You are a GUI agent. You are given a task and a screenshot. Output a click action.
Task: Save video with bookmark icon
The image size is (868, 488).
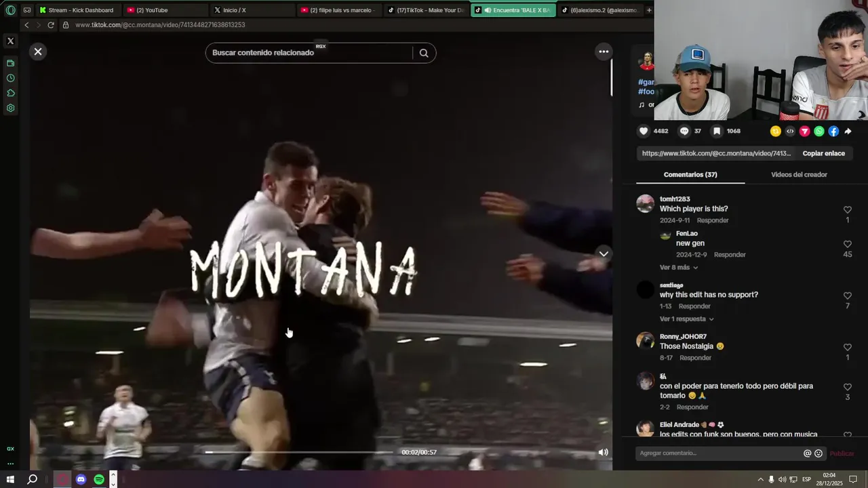717,131
